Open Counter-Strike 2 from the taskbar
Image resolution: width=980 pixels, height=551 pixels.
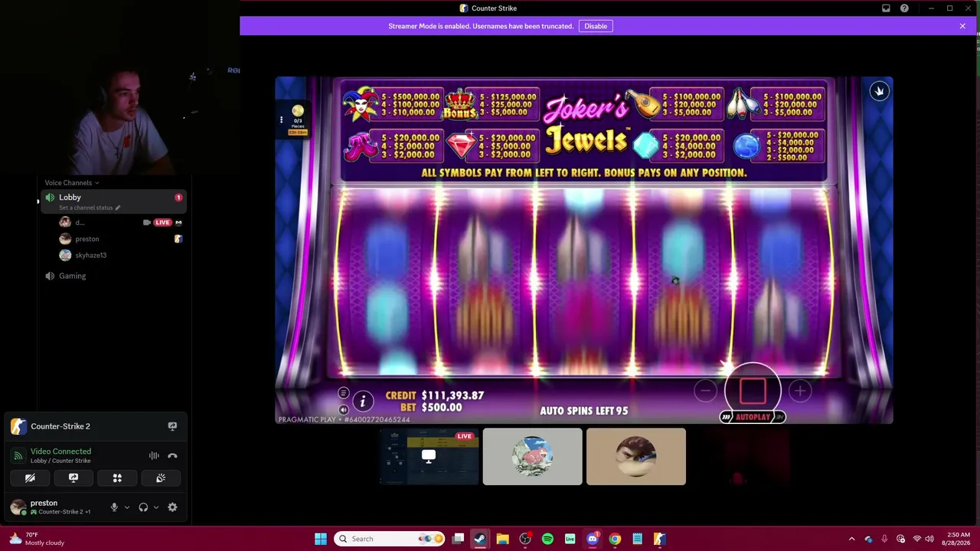click(x=659, y=539)
